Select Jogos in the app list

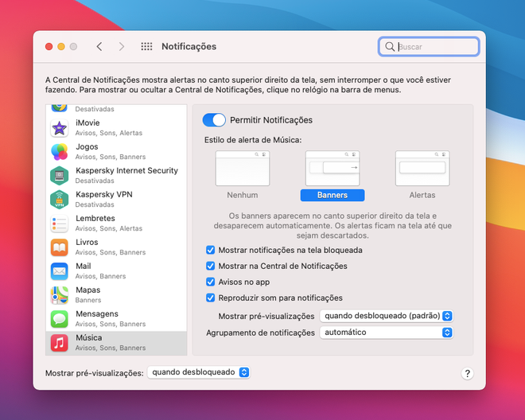[x=116, y=152]
